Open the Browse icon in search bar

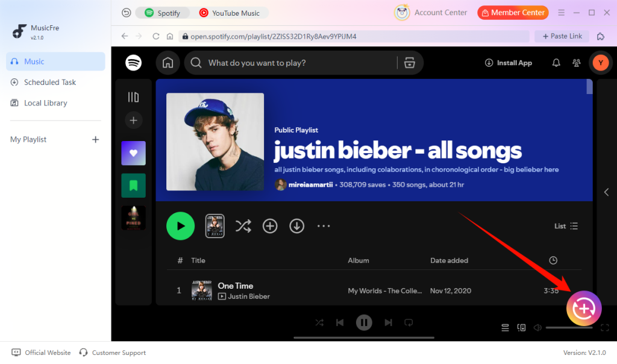(x=410, y=63)
